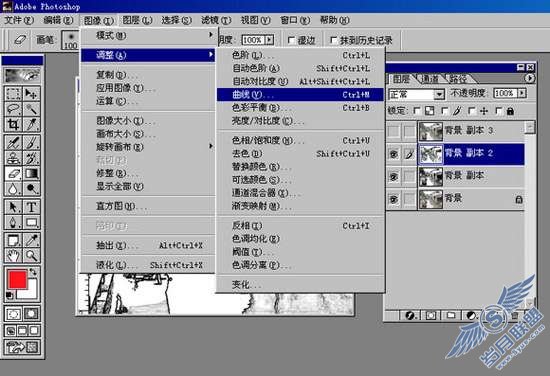Open the layers panel flyout menu arrow
Image resolution: width=550 pixels, height=376 pixels.
pos(530,78)
